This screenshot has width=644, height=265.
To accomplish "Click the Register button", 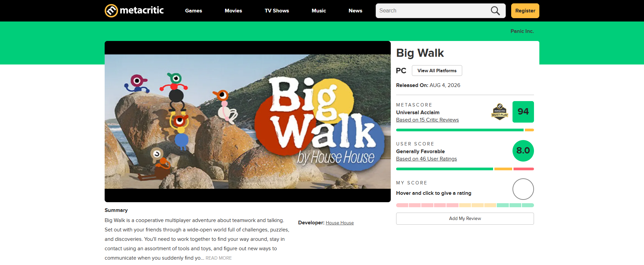I will [525, 11].
